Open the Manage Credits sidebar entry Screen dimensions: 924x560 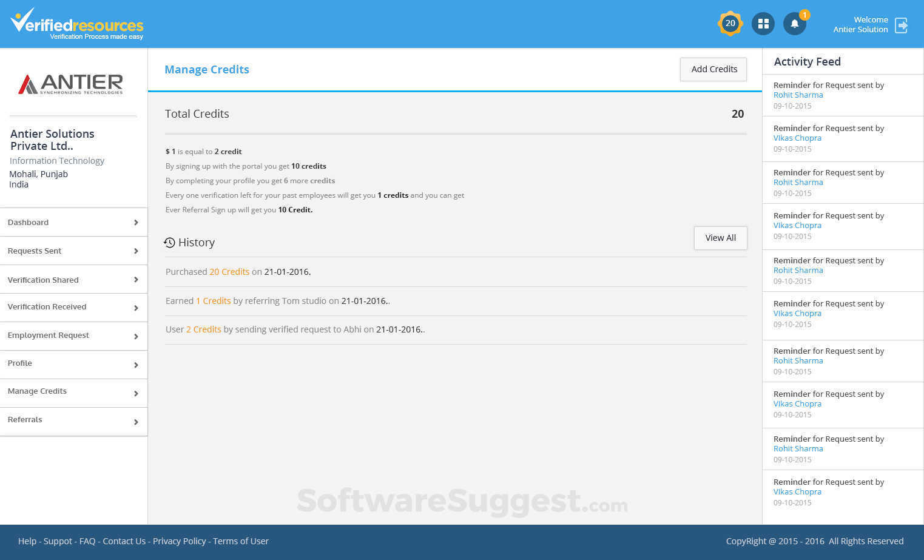click(37, 391)
